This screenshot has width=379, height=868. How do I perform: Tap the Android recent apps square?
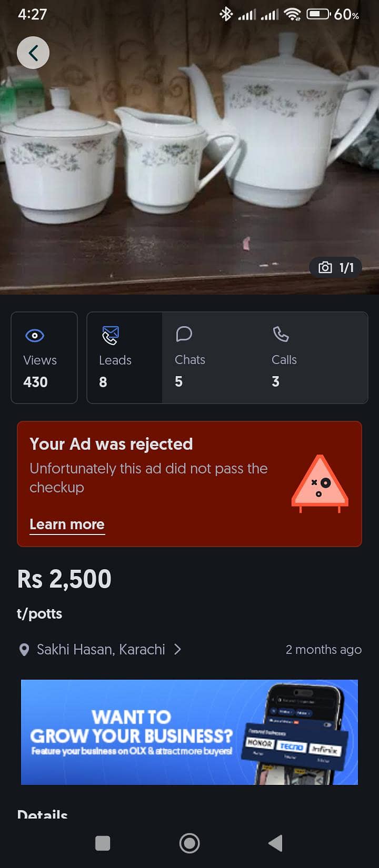tap(103, 843)
